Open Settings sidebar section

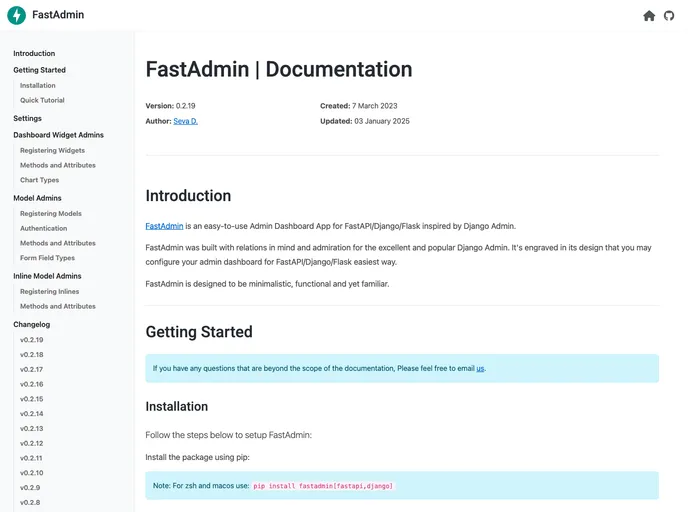point(27,118)
